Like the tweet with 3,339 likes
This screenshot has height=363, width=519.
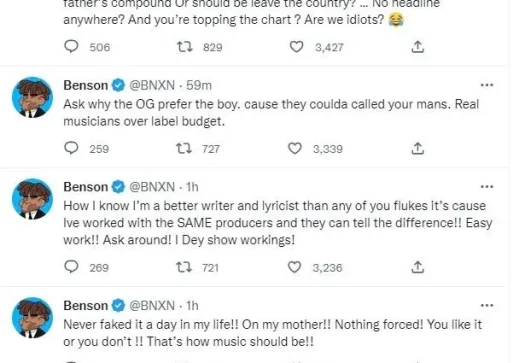coord(295,148)
